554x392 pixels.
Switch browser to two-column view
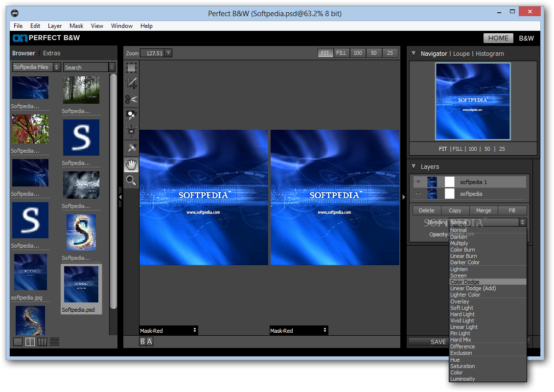pyautogui.click(x=30, y=342)
